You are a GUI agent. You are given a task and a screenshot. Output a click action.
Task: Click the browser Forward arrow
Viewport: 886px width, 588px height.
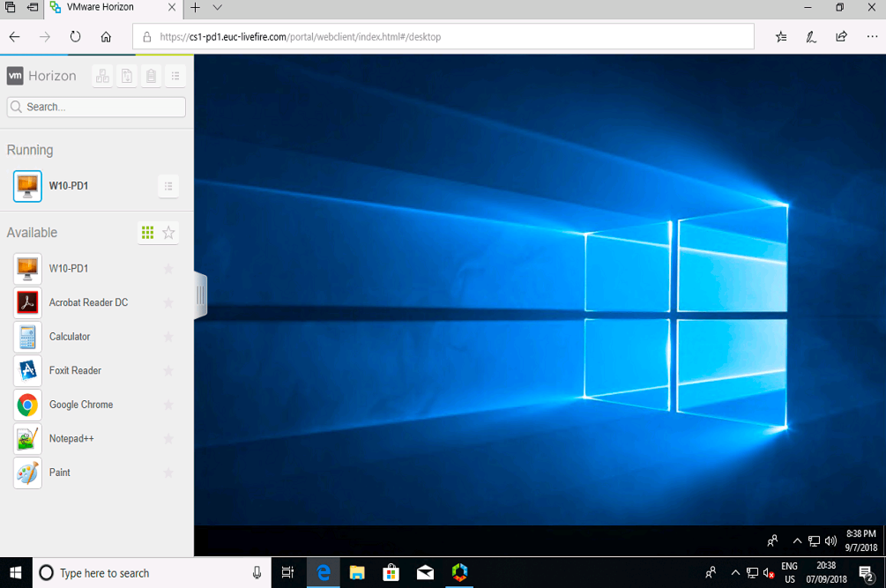[45, 37]
